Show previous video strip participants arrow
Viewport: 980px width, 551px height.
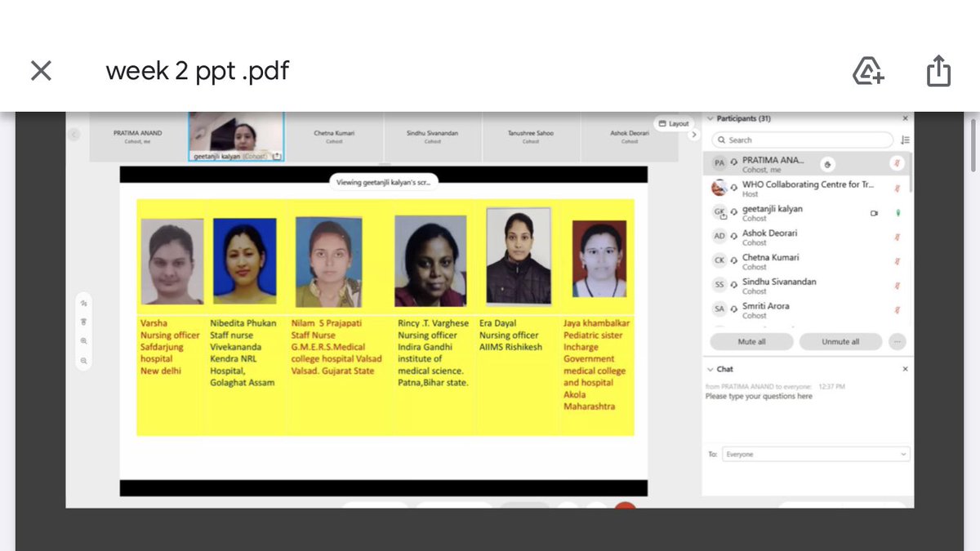coord(74,135)
